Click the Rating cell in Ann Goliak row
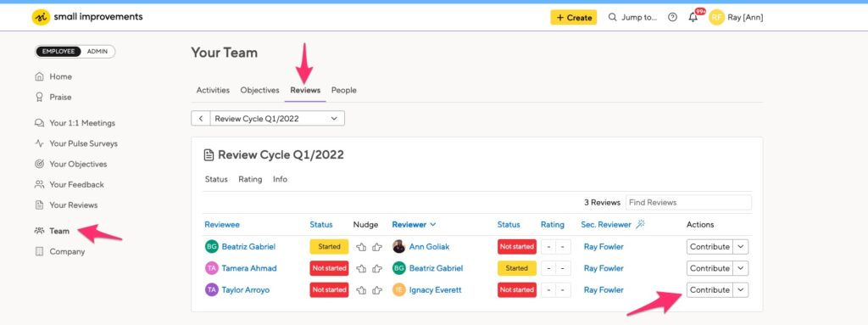 (556, 247)
